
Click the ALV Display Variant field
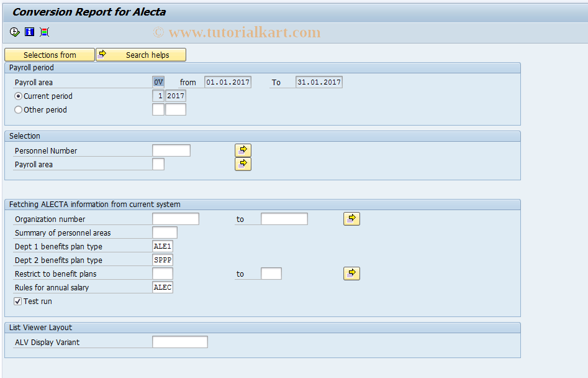tap(180, 342)
